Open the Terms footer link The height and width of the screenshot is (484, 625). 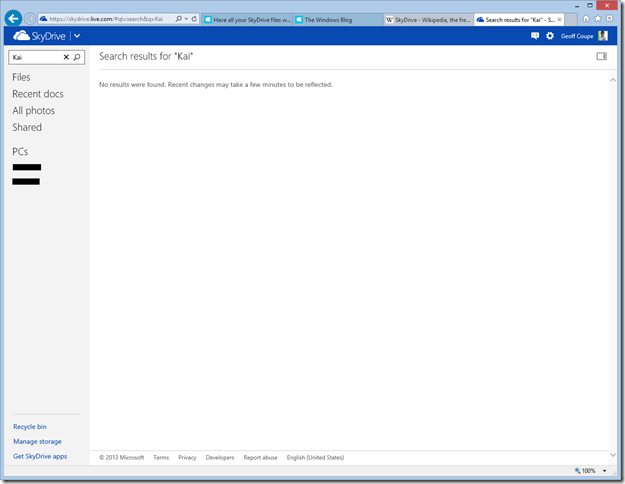[161, 457]
